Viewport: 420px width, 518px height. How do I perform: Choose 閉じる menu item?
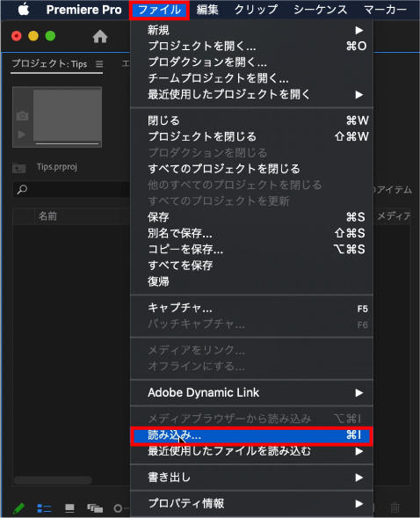251,120
